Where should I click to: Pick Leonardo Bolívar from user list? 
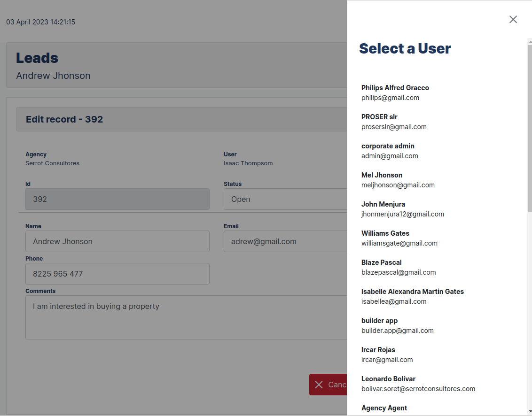[418, 384]
